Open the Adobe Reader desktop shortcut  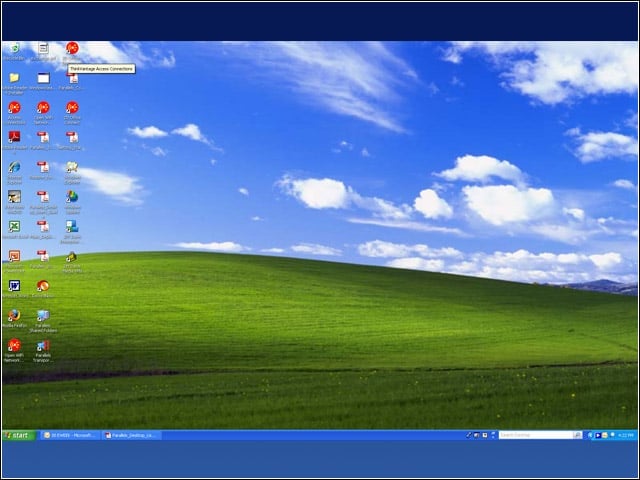[x=14, y=137]
